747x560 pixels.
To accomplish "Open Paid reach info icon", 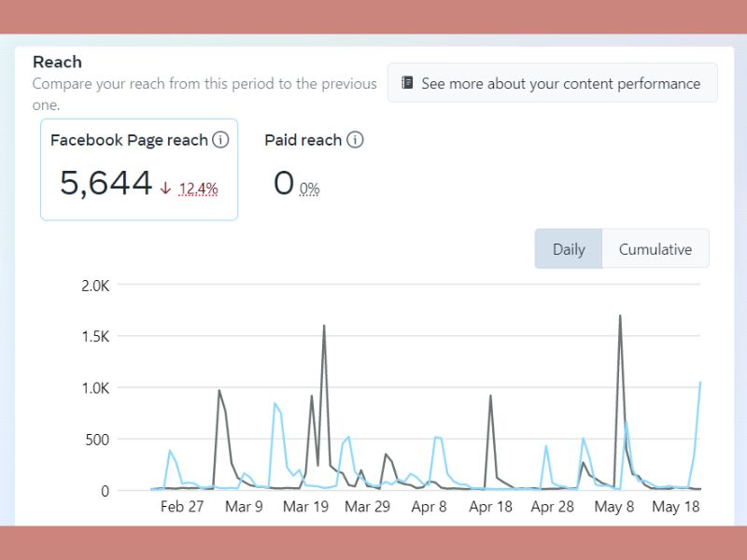I will [355, 140].
